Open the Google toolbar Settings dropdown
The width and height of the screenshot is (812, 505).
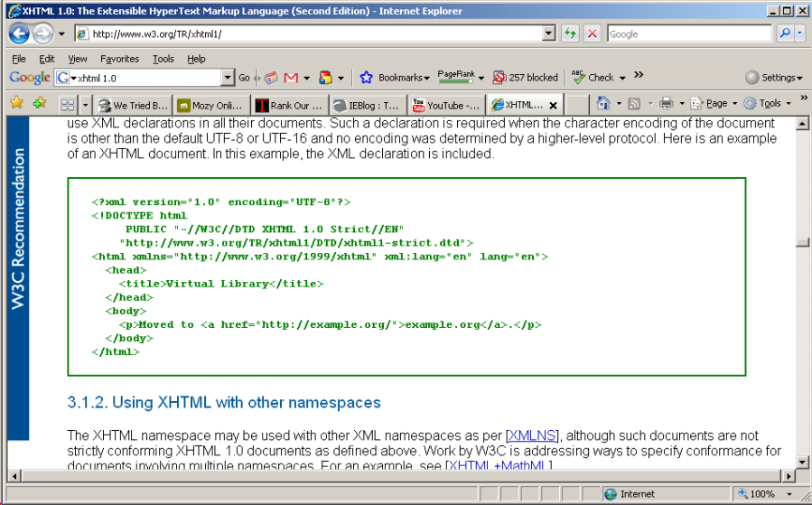(x=773, y=78)
